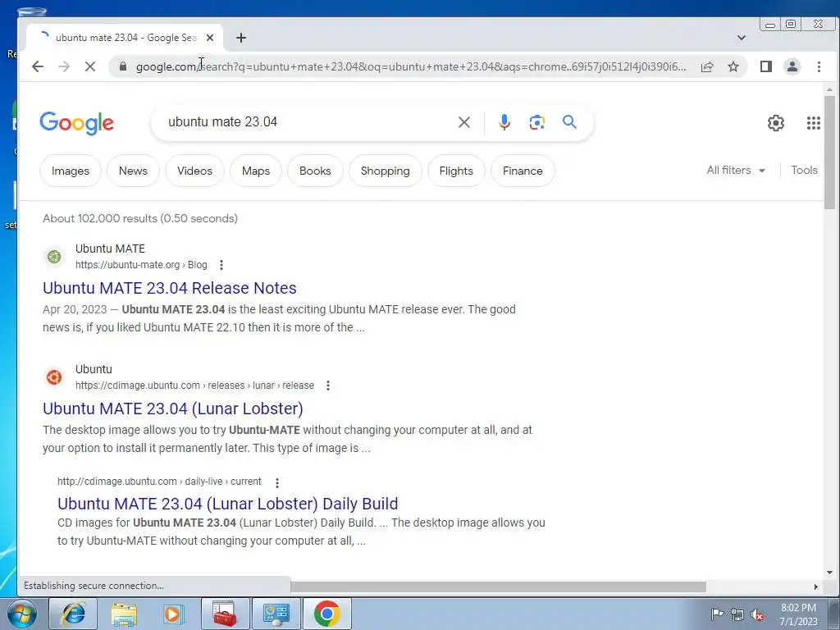Switch to Books results

[x=315, y=171]
